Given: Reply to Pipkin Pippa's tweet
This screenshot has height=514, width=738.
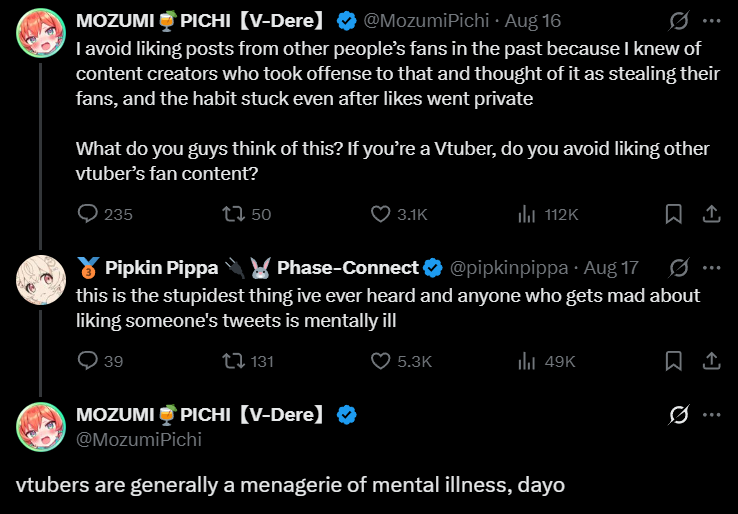Looking at the screenshot, I should point(100,361).
